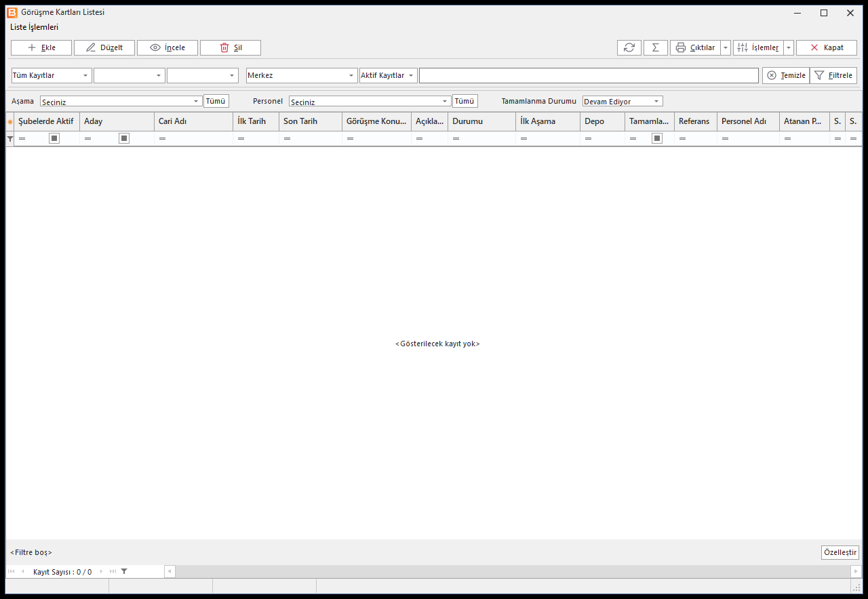Sort by the İlk Tarih column

(256, 121)
